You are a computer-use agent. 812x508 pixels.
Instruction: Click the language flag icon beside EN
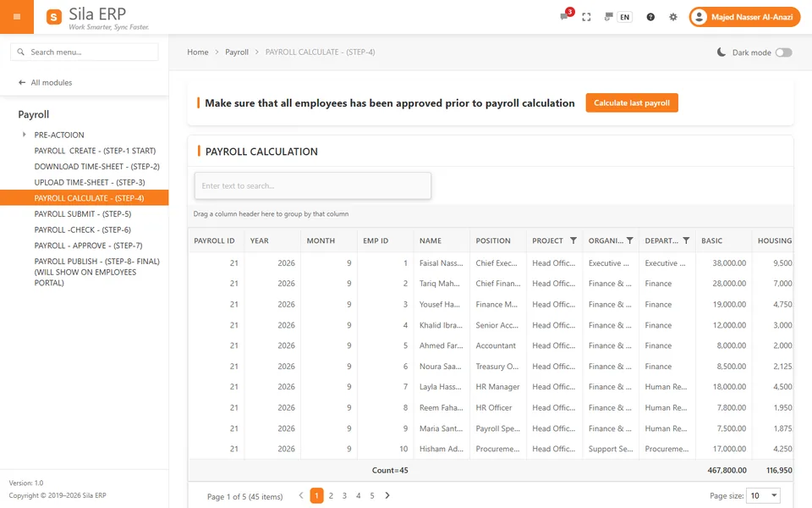click(x=608, y=17)
